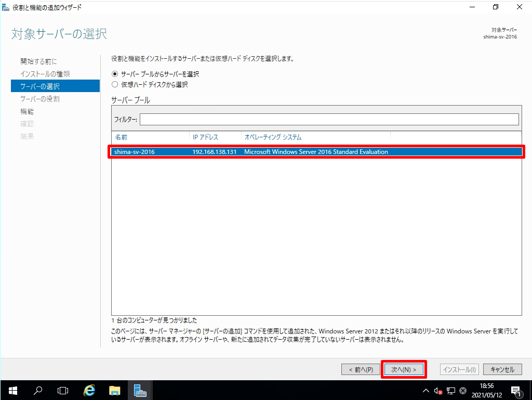The image size is (532, 400).
Task: Click wizard title bar icon
Action: click(x=6, y=7)
